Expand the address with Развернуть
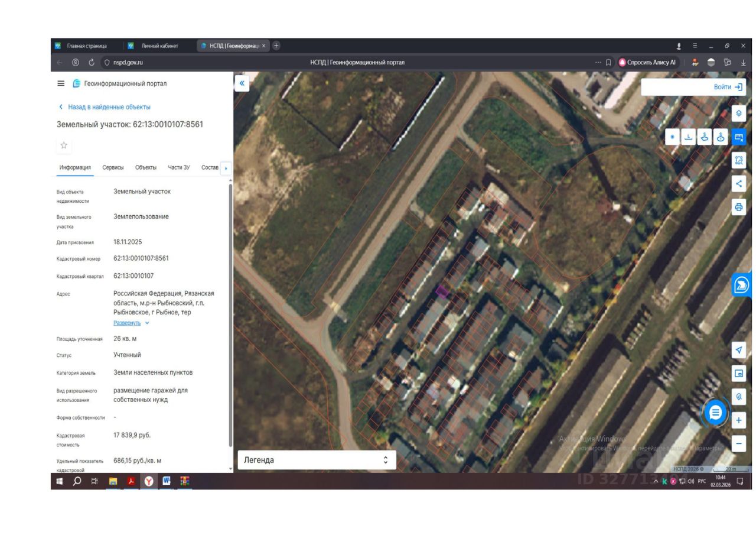The image size is (756, 535). pos(131,323)
